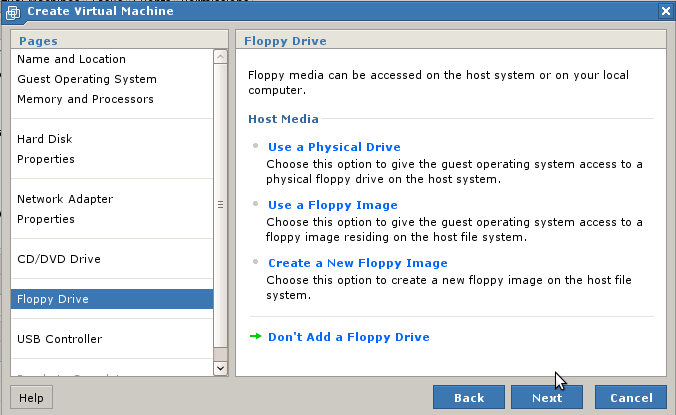
Task: Choose Don't Add a Floppy Drive
Action: click(348, 337)
